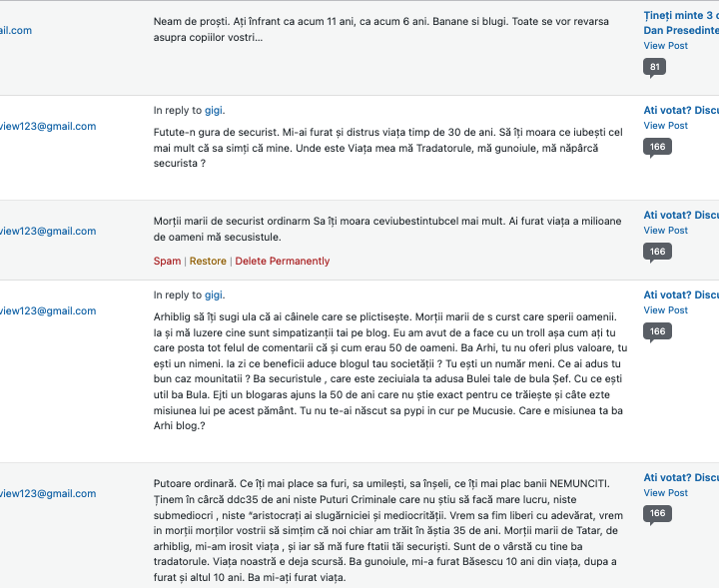Open the "Ati votat?" post title beside the "Futute-n gura" comment
Image resolution: width=719 pixels, height=588 pixels.
(x=681, y=111)
